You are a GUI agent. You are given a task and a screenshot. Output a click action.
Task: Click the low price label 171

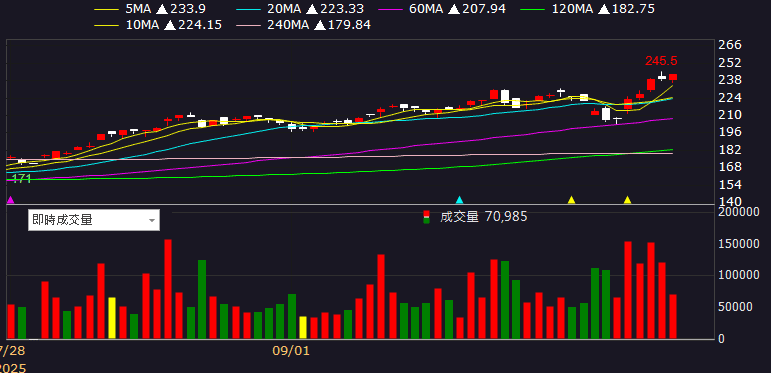point(21,179)
